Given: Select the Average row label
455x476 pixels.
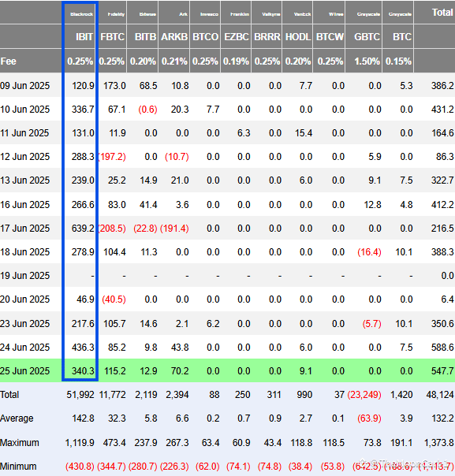Looking at the screenshot, I should click(17, 418).
